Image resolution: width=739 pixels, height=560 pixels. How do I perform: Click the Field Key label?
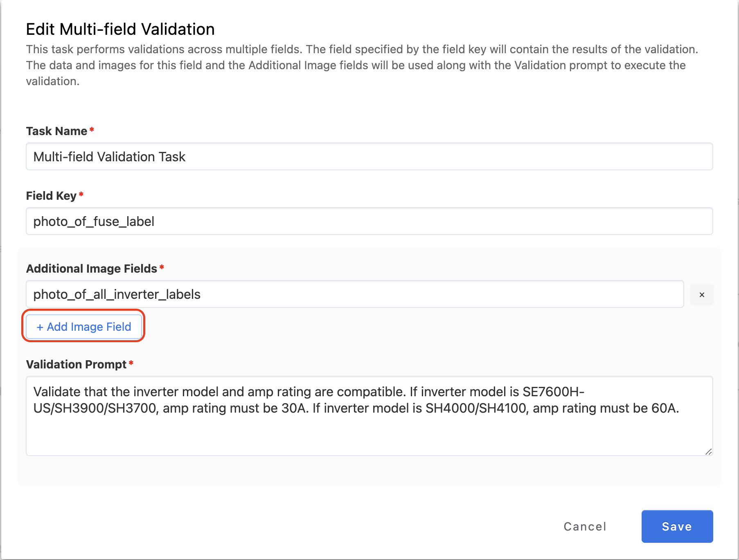pos(51,196)
